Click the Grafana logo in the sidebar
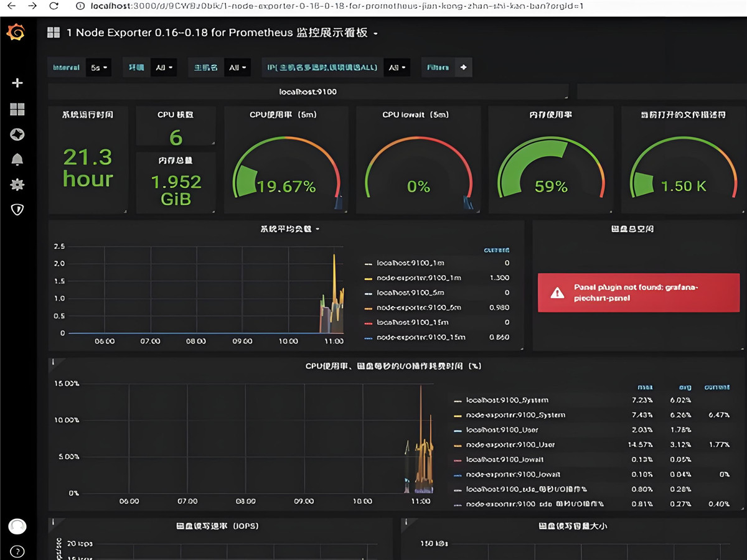 point(16,32)
